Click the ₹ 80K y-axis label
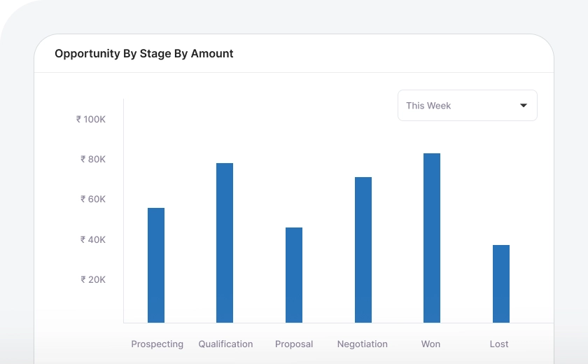This screenshot has height=364, width=588. tap(93, 160)
